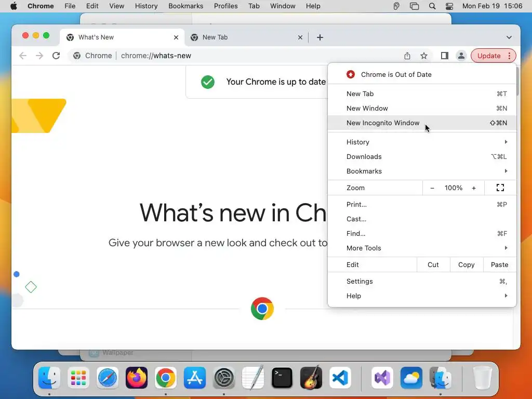Click Chrome icon in the Dock
Viewport: 532px width, 399px height.
(166, 378)
